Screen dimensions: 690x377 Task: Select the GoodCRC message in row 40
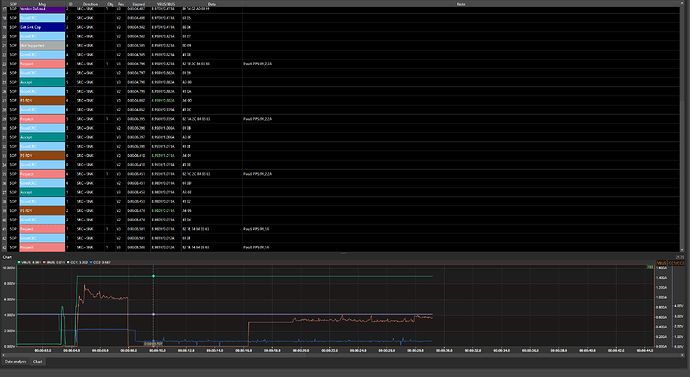coord(42,220)
